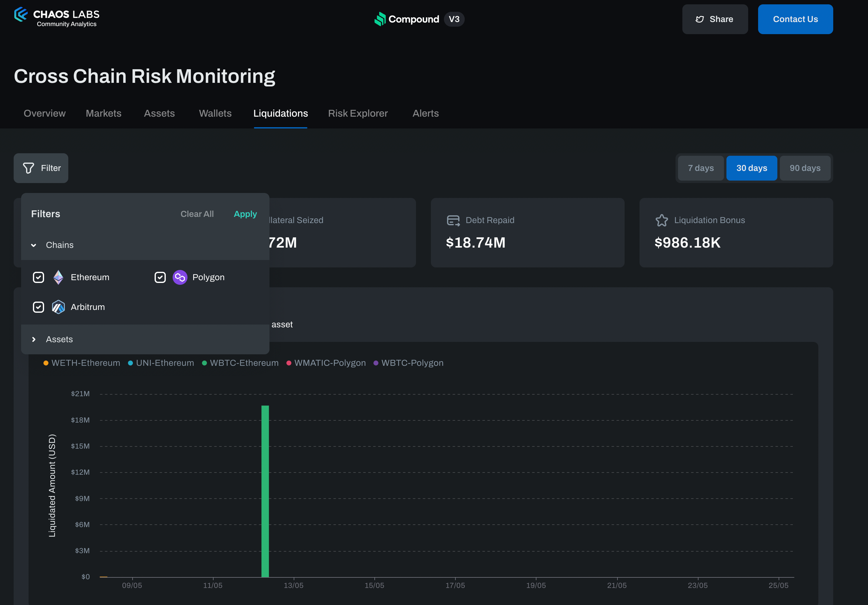Uncheck the Arbitrum chain checkbox
868x605 pixels.
click(x=38, y=307)
